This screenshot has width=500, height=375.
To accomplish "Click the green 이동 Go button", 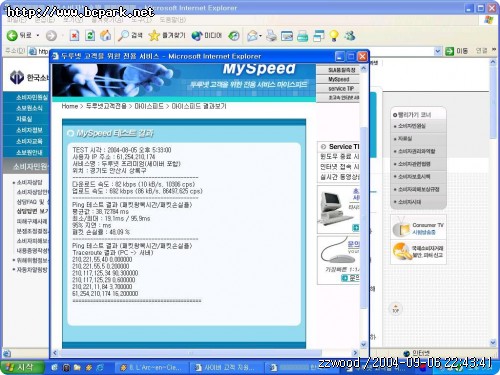I will [x=456, y=51].
